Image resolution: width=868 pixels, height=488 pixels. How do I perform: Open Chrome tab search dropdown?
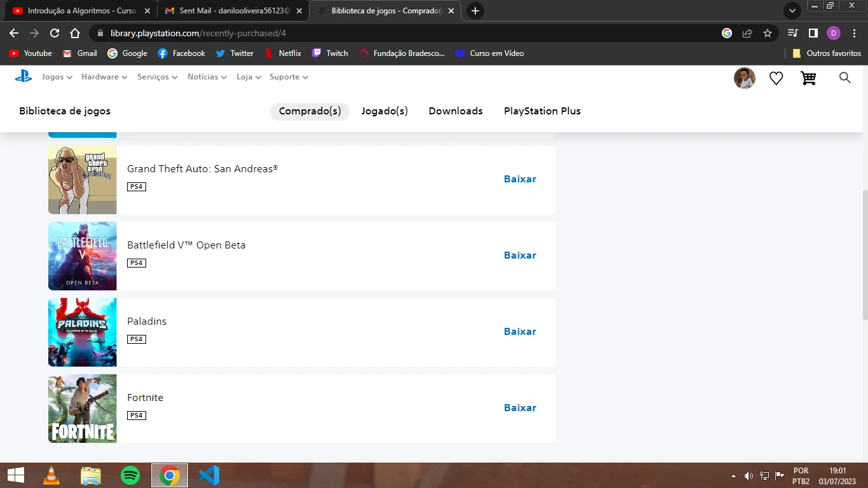(792, 11)
